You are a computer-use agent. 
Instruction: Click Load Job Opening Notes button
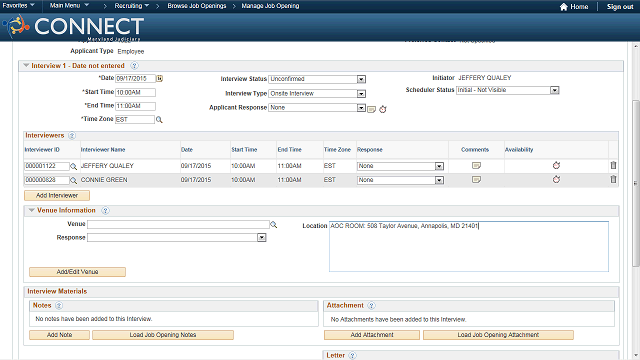point(163,335)
